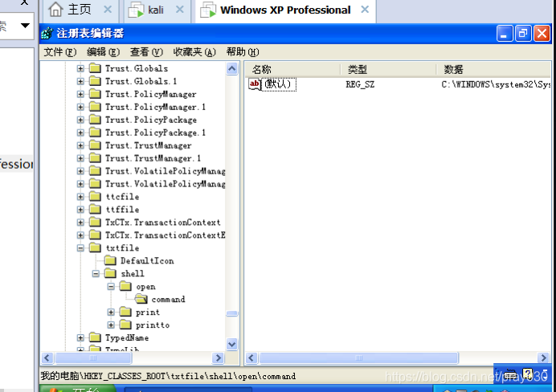The height and width of the screenshot is (392, 556).
Task: Click the ab string value icon
Action: tap(255, 84)
